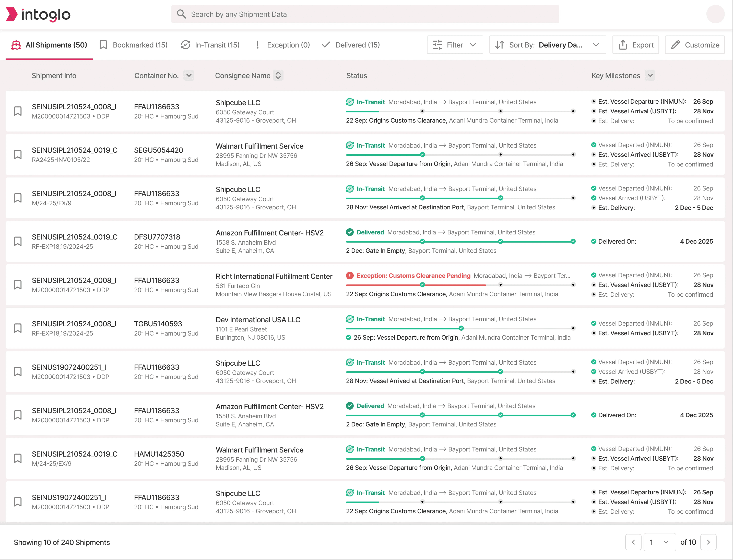Bookmark Shipcube shipment SEINUSIPL210524_0008_I at Origins Customs Clearance
The width and height of the screenshot is (733, 560).
(x=18, y=111)
